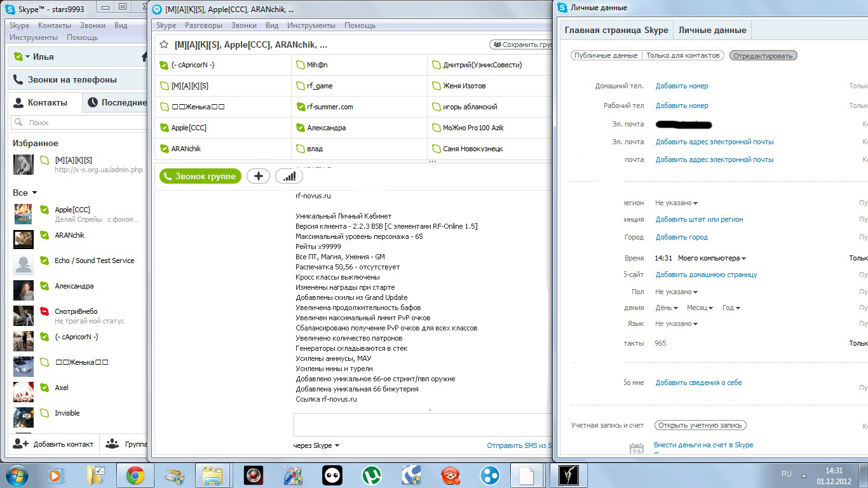Click the Сохранить группу button

(521, 45)
